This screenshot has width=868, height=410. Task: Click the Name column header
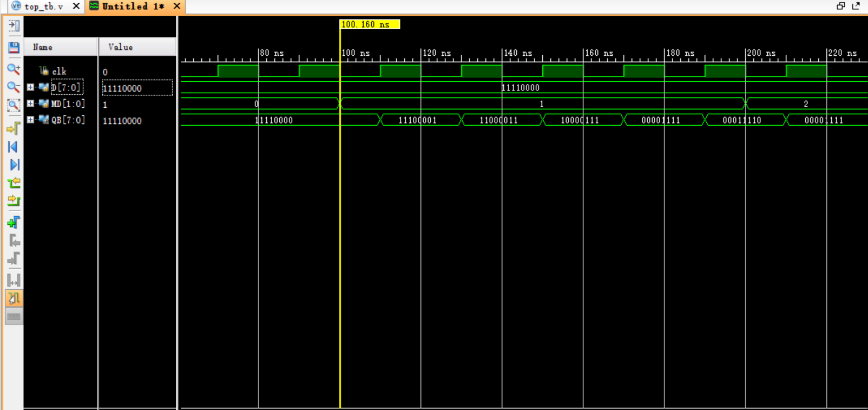[61, 47]
